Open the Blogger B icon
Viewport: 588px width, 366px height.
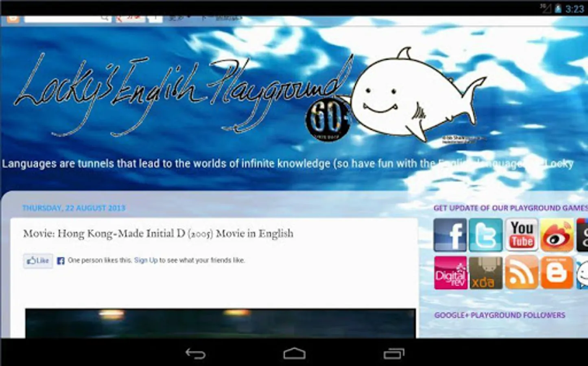[557, 272]
